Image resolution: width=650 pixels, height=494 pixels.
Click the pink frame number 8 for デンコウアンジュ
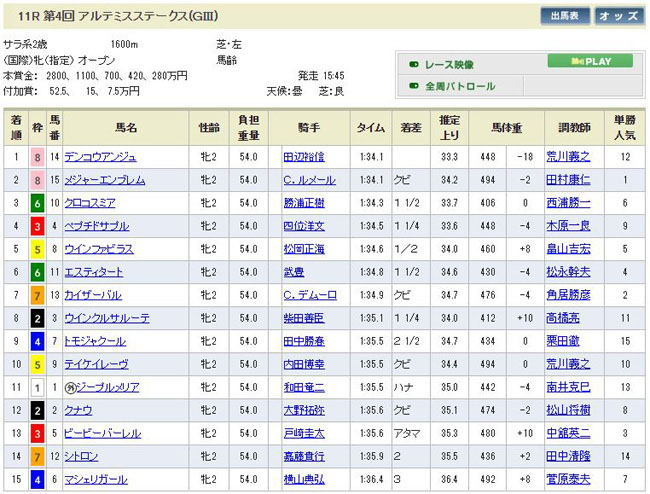[38, 157]
